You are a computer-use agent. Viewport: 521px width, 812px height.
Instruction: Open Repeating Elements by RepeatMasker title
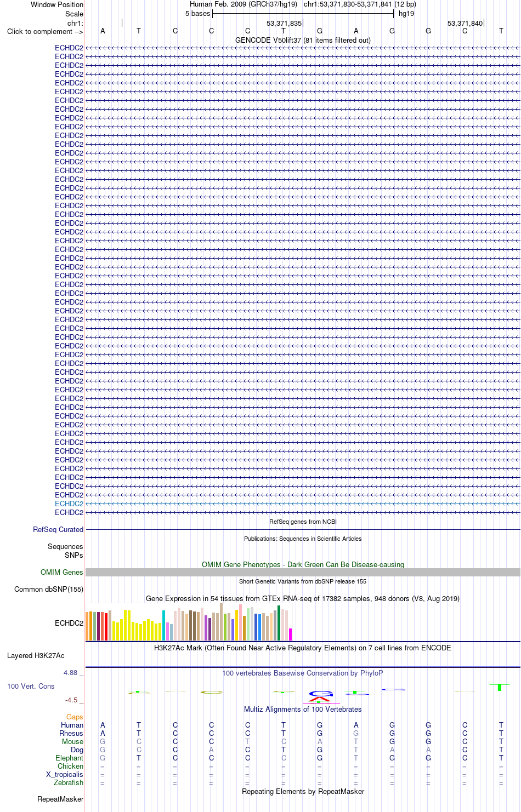303,791
